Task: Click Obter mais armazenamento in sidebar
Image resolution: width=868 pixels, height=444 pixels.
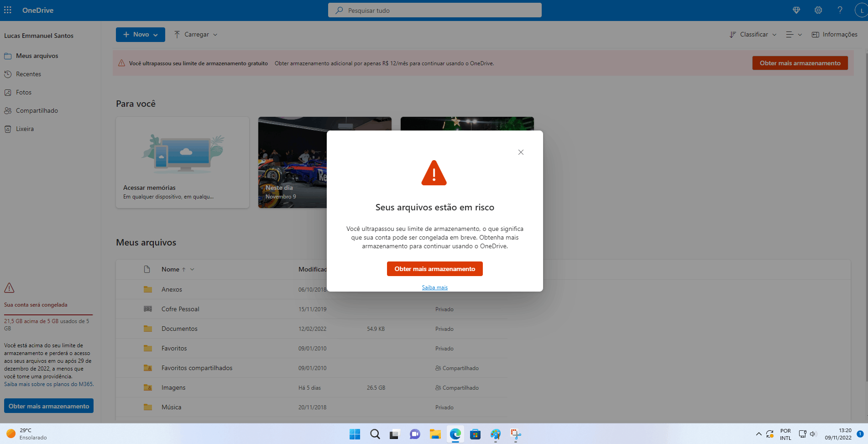Action: [x=49, y=406]
